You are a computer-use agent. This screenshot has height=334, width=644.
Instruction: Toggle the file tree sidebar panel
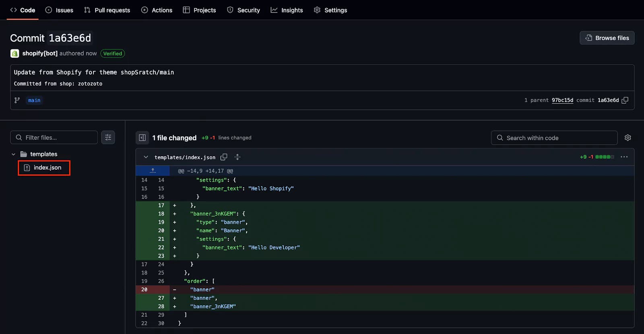point(142,138)
